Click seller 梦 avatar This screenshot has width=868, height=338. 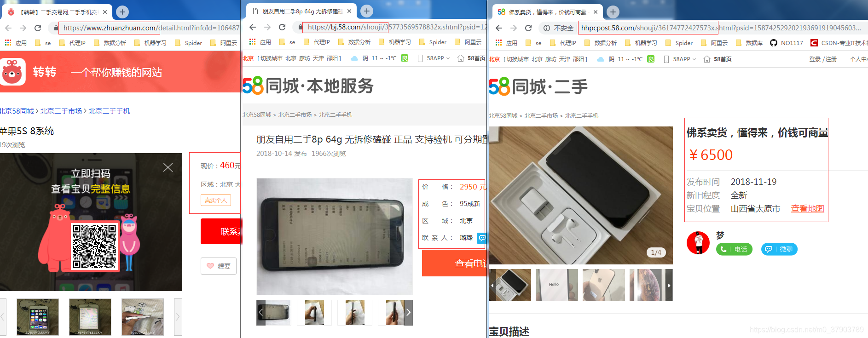tap(698, 243)
